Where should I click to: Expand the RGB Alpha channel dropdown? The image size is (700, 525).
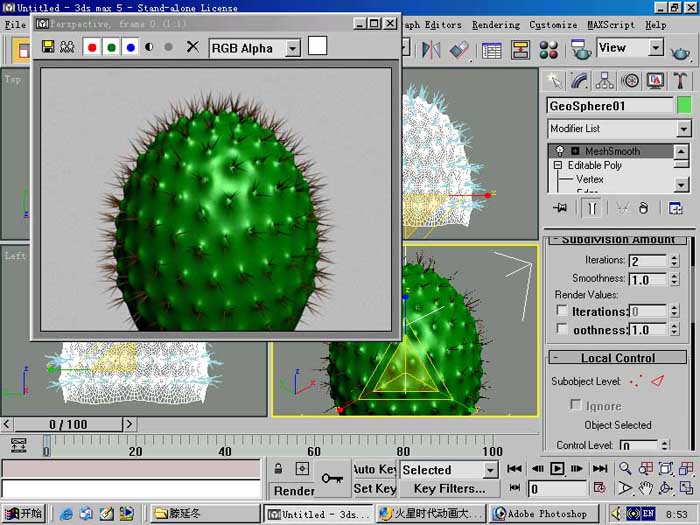292,48
